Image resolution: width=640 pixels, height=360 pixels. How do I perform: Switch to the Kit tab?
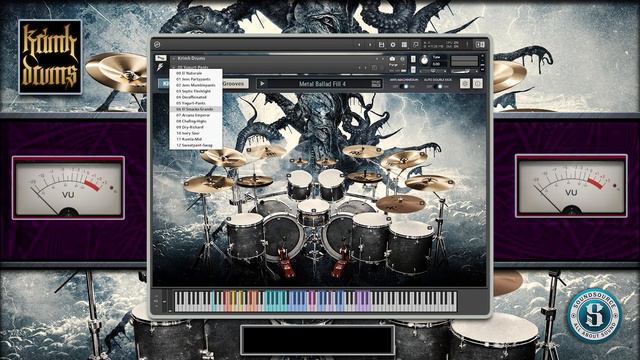coord(164,83)
